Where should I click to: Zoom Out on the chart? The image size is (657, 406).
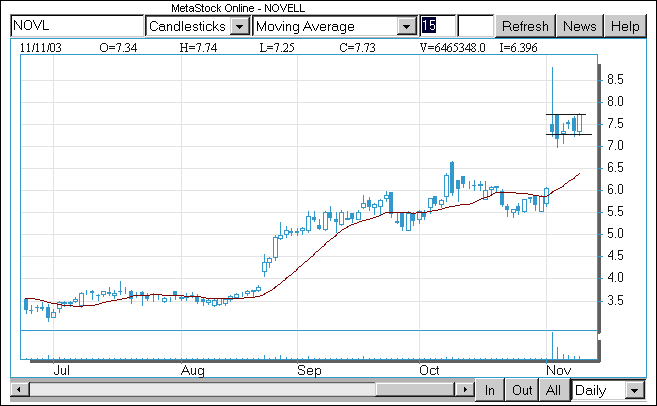522,390
